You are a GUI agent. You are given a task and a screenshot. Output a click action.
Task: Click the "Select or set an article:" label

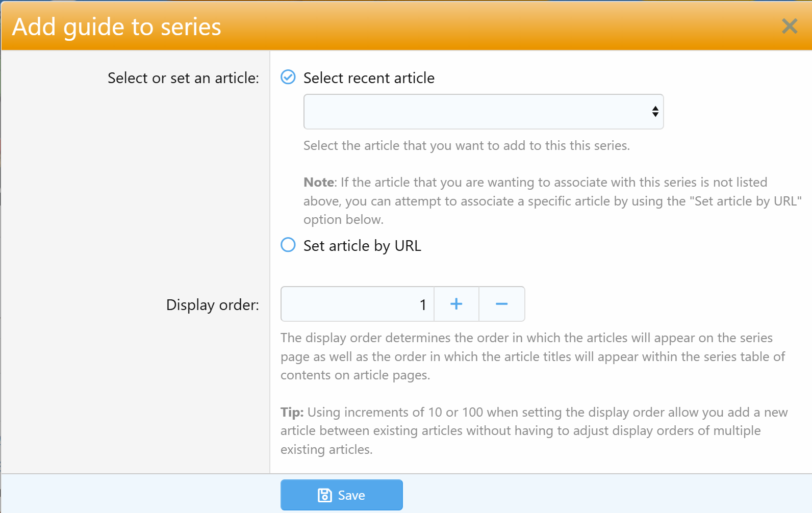(x=183, y=78)
